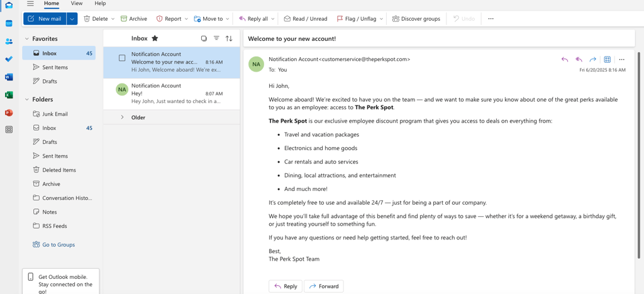Image resolution: width=644 pixels, height=294 pixels.
Task: Follow the Go to Groups link
Action: click(x=58, y=244)
